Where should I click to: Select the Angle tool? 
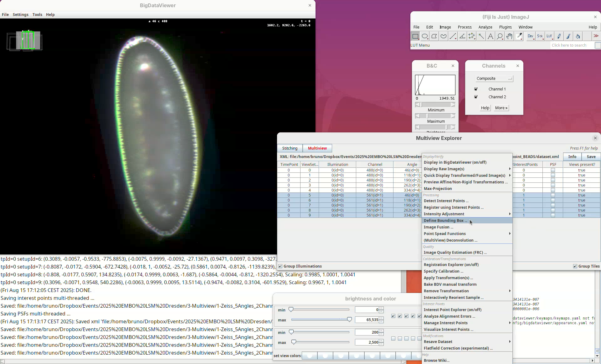(462, 36)
